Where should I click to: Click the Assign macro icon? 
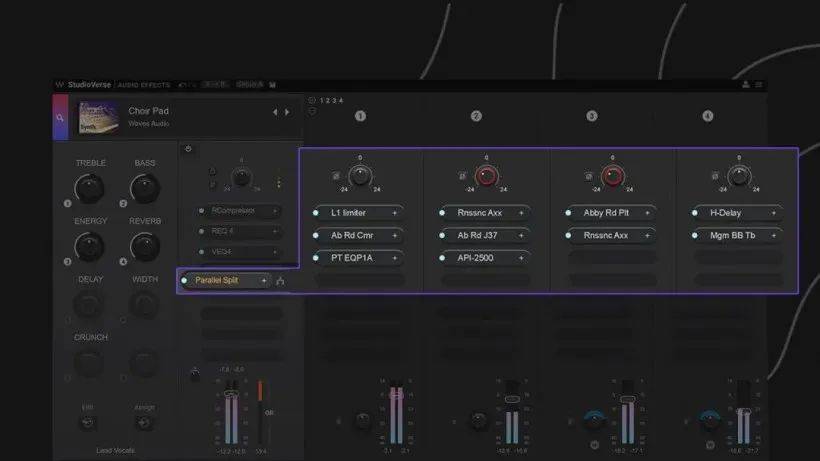pyautogui.click(x=144, y=422)
